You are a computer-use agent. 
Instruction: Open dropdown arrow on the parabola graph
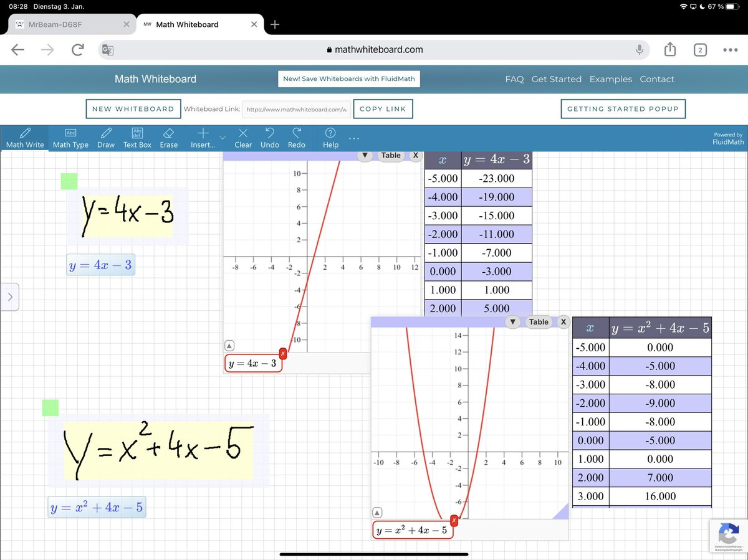click(x=512, y=322)
